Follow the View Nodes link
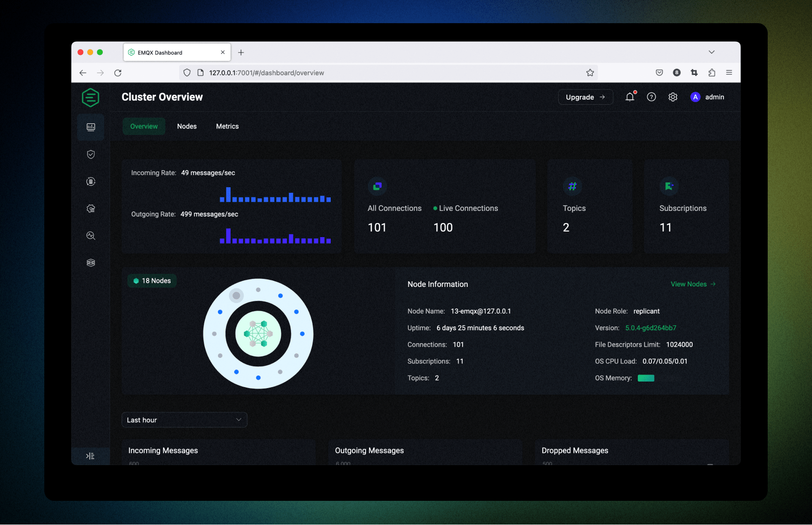This screenshot has height=525, width=812. (693, 284)
